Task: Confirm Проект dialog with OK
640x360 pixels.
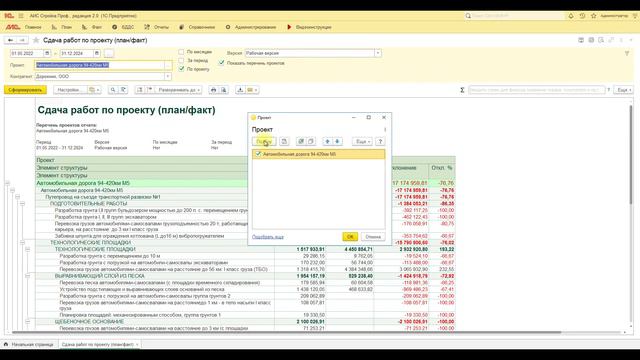Action: [350, 237]
